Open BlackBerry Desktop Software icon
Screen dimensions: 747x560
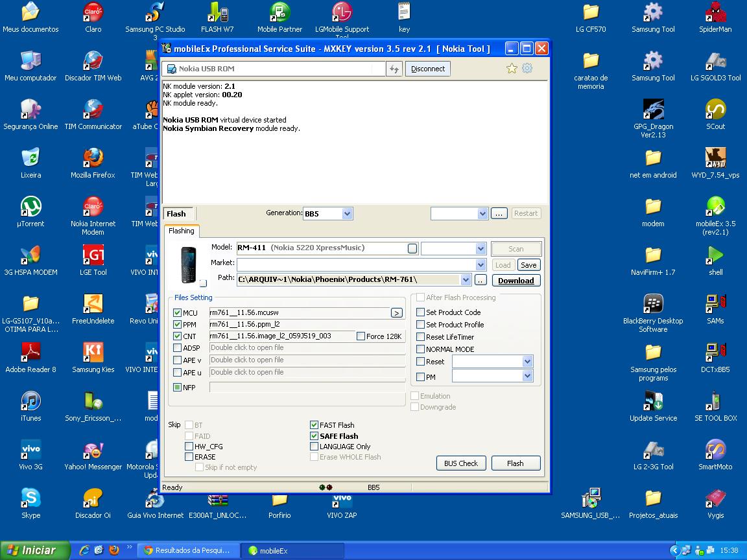pos(653,312)
